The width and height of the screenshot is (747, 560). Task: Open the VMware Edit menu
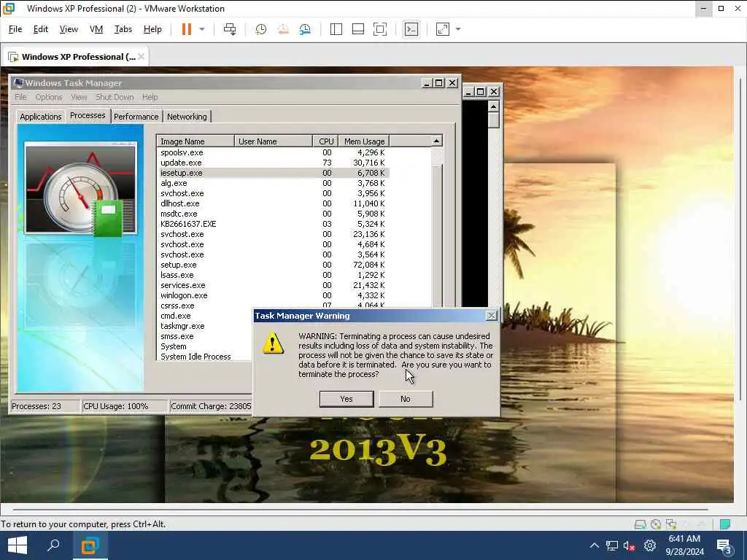tap(41, 29)
